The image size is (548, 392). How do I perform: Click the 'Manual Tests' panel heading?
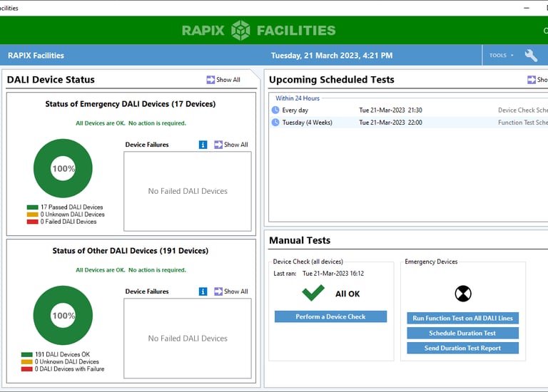[x=300, y=240]
